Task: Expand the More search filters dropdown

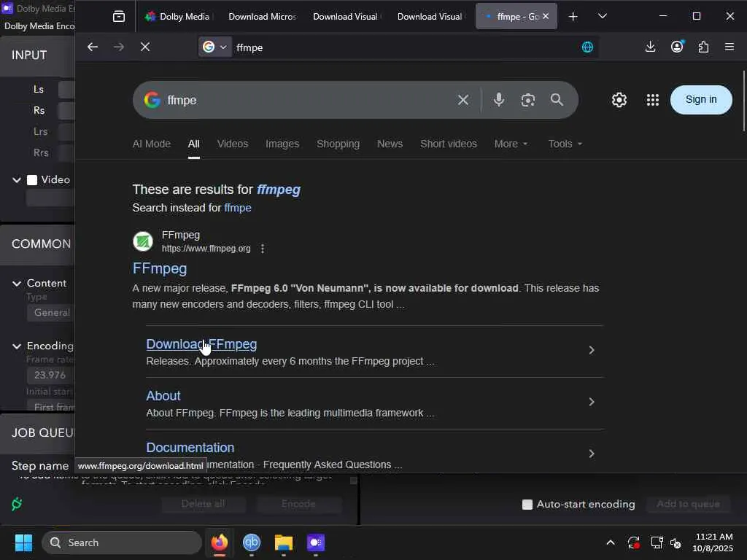Action: point(511,144)
